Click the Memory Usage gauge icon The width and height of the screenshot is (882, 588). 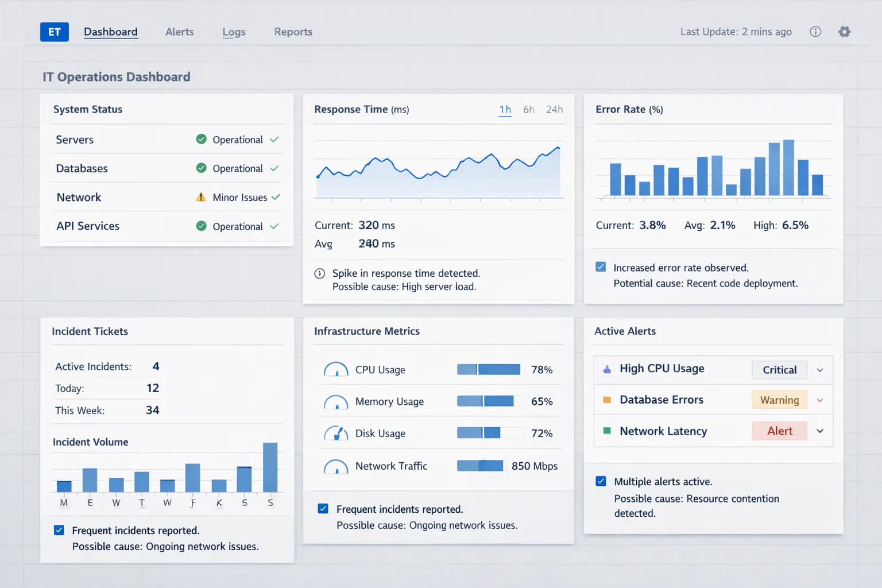336,401
